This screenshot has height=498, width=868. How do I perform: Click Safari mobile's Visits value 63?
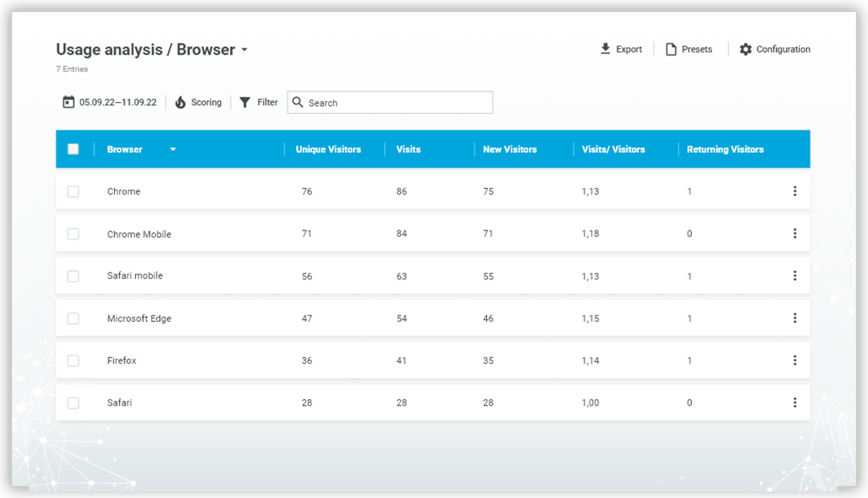(401, 276)
